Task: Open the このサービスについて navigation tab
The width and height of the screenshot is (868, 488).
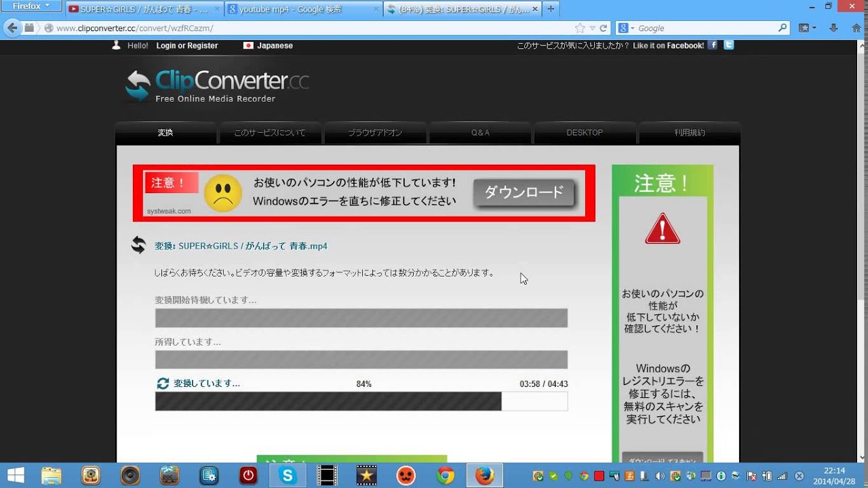Action: [x=270, y=133]
